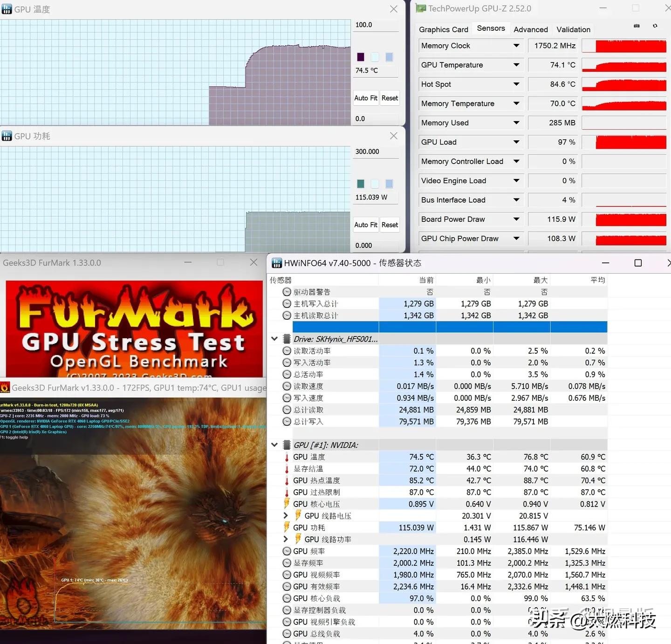Click the thermometer icon beside GPU 热点温度

287,480
